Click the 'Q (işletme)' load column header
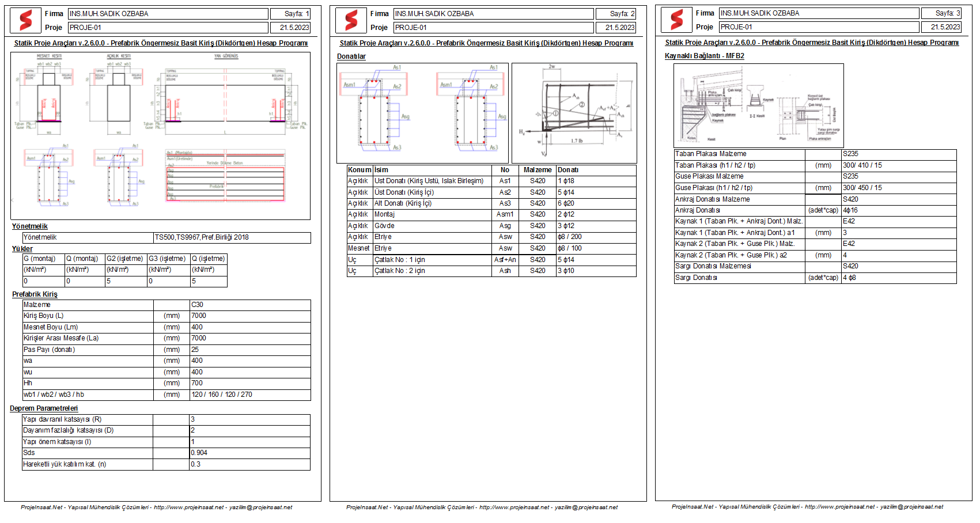 click(x=209, y=259)
